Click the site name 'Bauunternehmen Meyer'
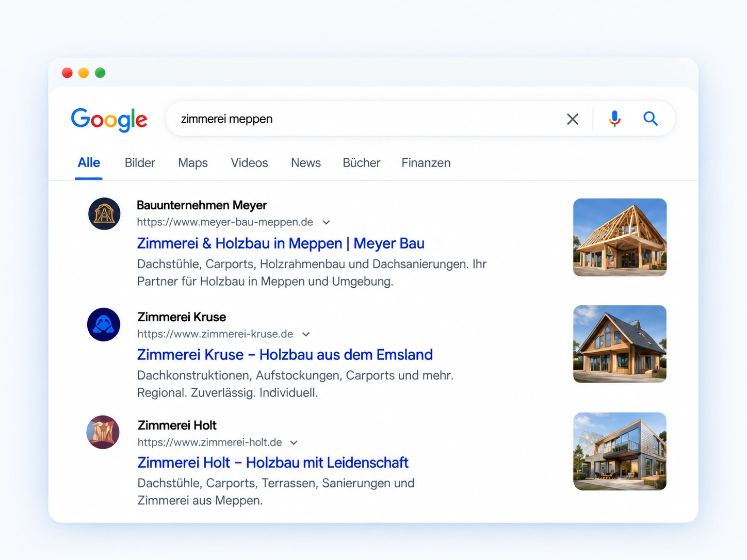The width and height of the screenshot is (747, 560). pyautogui.click(x=202, y=205)
